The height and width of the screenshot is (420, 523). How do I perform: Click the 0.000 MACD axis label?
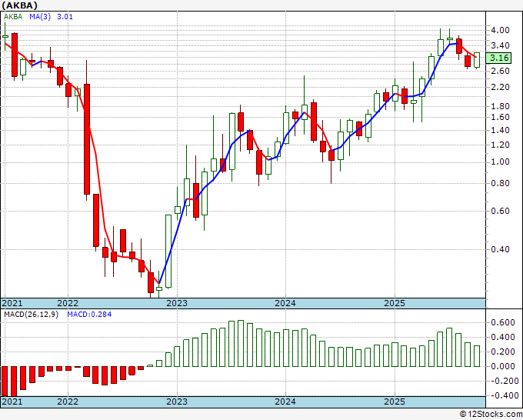click(503, 366)
